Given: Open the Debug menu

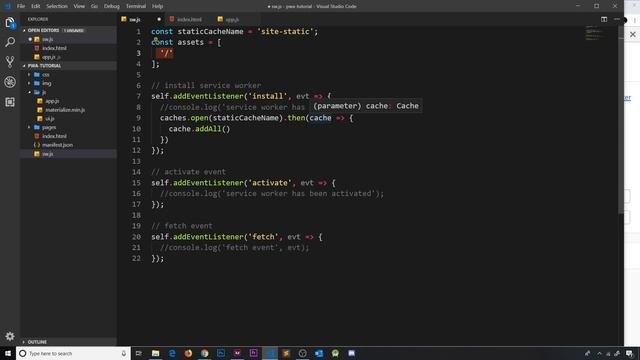Looking at the screenshot, I should pyautogui.click(x=111, y=6).
